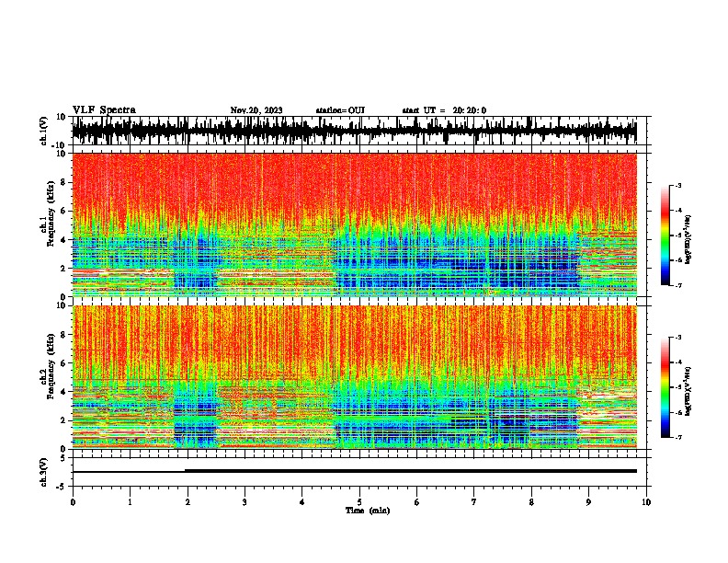Image resolution: width=728 pixels, height=563 pixels.
Task: Click the ch.1 voltage waveform trace panel
Action: pyautogui.click(x=361, y=131)
